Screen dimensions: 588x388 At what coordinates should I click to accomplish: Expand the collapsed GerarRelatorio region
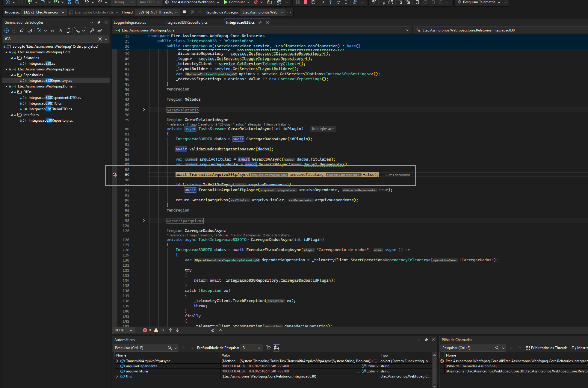tap(144, 110)
